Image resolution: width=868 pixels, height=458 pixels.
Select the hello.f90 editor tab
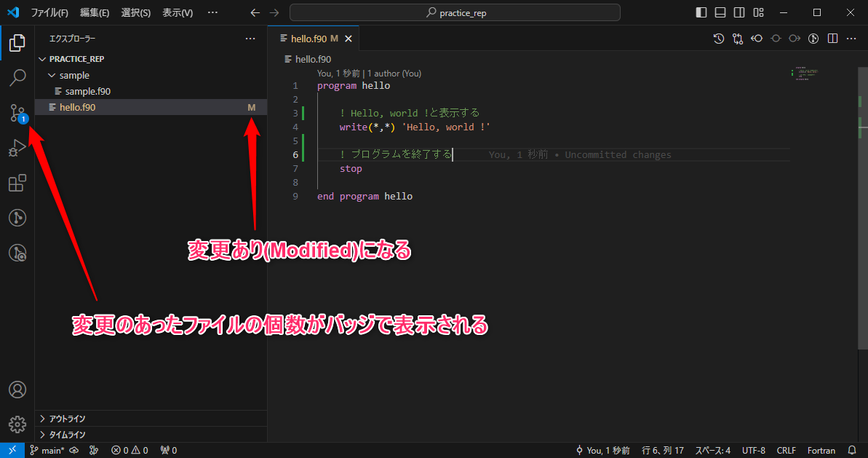click(x=314, y=39)
